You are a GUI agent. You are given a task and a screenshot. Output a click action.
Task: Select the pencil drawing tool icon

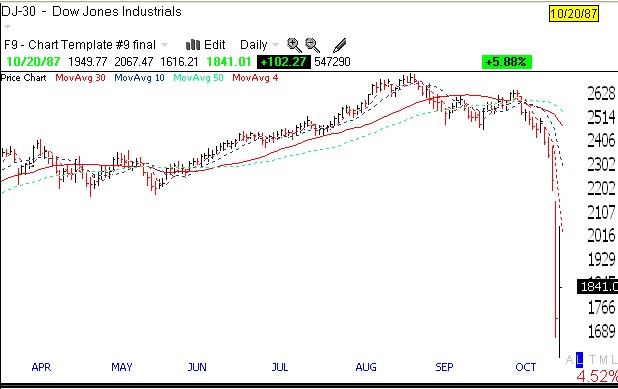point(339,45)
